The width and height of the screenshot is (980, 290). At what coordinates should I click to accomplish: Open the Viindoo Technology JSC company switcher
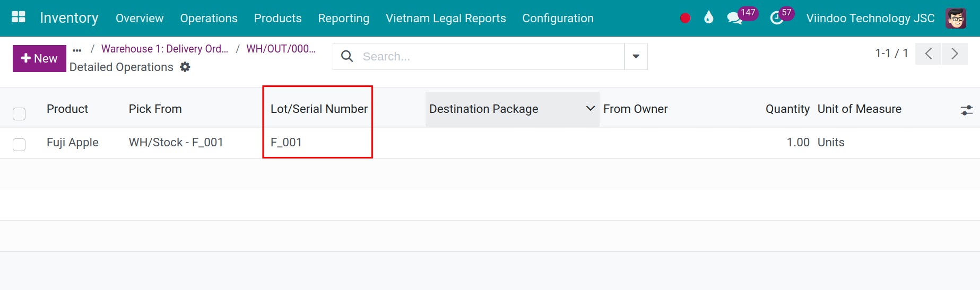coord(870,18)
